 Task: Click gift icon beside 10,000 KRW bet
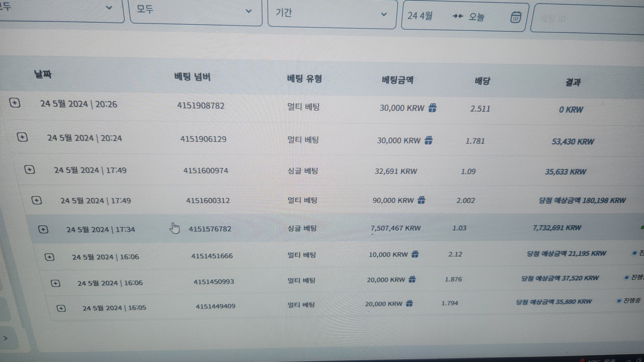coord(415,254)
